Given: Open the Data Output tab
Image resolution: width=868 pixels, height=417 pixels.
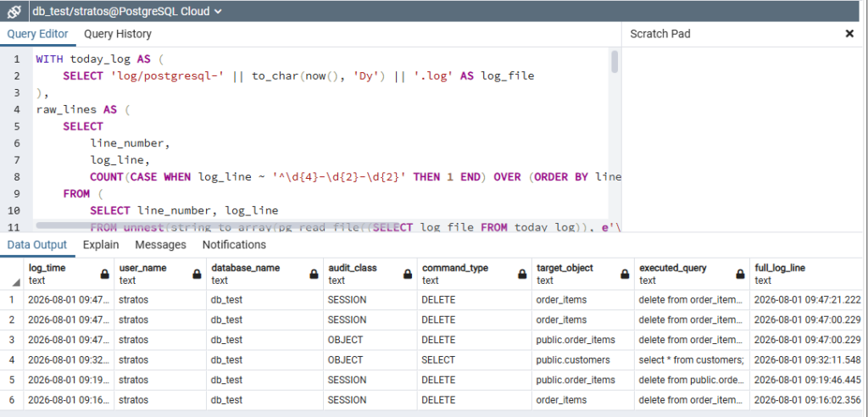Looking at the screenshot, I should [37, 245].
